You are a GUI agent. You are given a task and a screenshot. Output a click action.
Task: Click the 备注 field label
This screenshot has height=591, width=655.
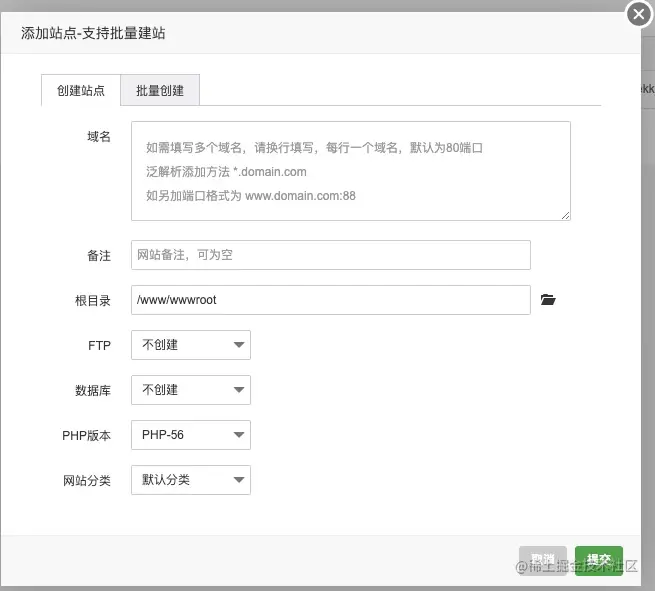(x=99, y=256)
